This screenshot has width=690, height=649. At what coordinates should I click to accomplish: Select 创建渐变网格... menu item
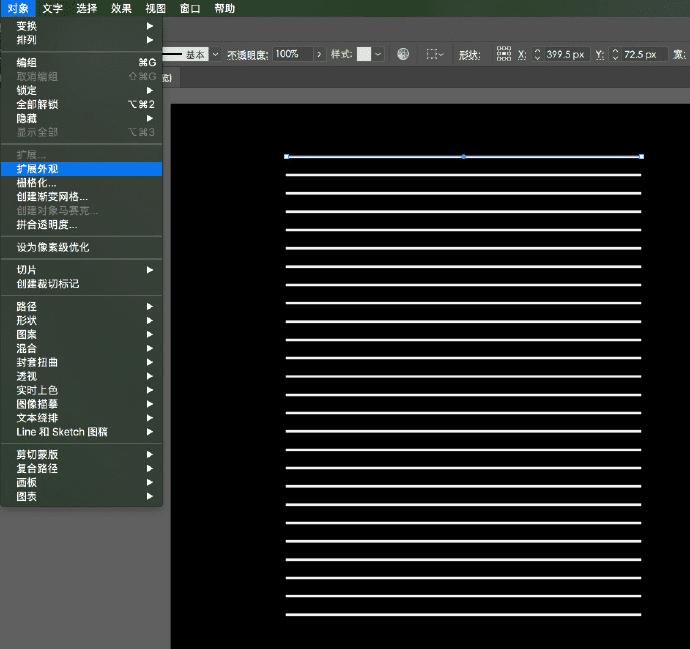52,197
